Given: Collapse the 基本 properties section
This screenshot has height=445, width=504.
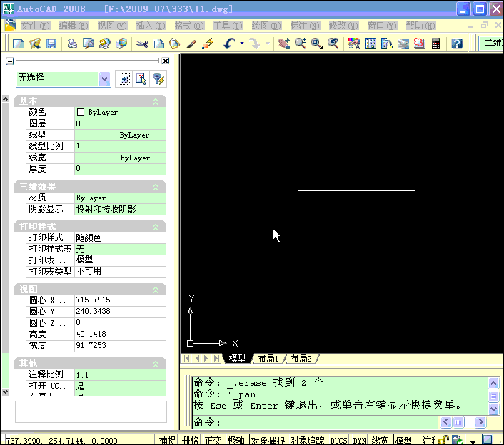Looking at the screenshot, I should [x=156, y=102].
